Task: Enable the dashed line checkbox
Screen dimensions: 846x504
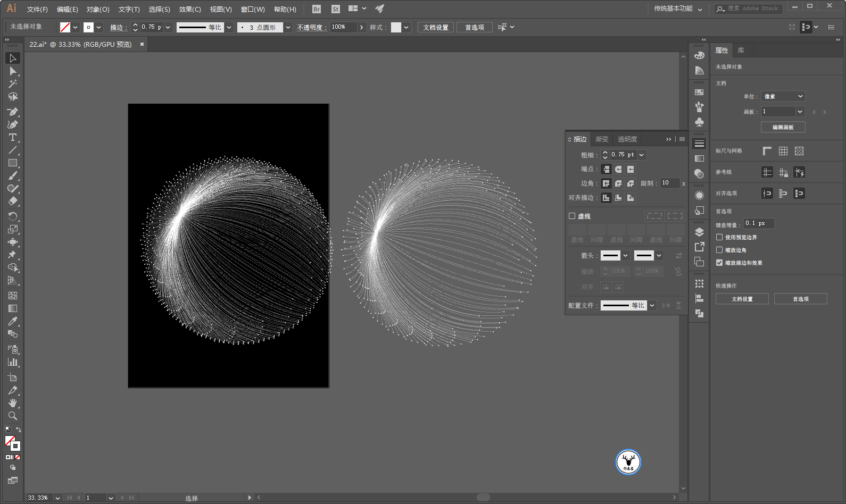Action: pos(572,216)
